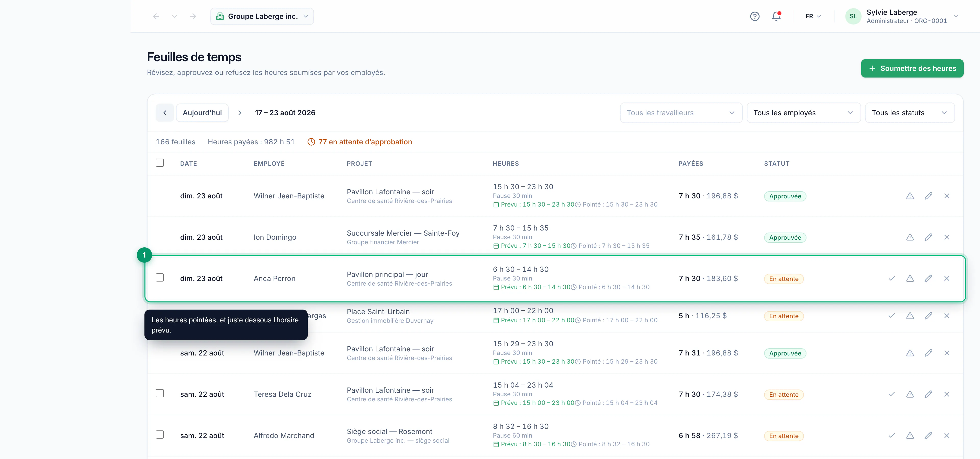
Task: Edit Place Saint-Urbain entry pencil
Action: tap(928, 316)
